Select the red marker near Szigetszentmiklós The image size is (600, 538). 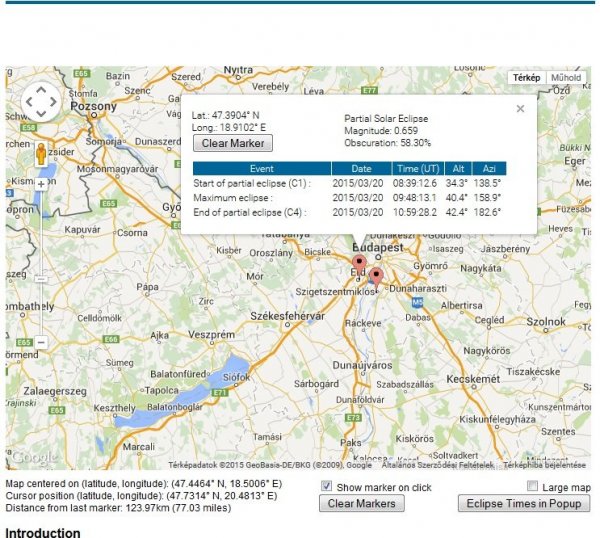click(x=376, y=276)
